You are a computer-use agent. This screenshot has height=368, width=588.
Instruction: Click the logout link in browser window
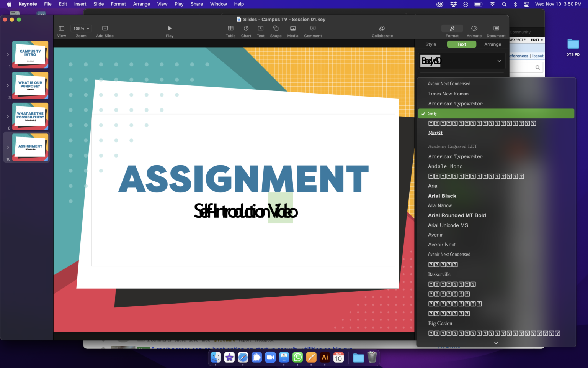[x=538, y=56]
